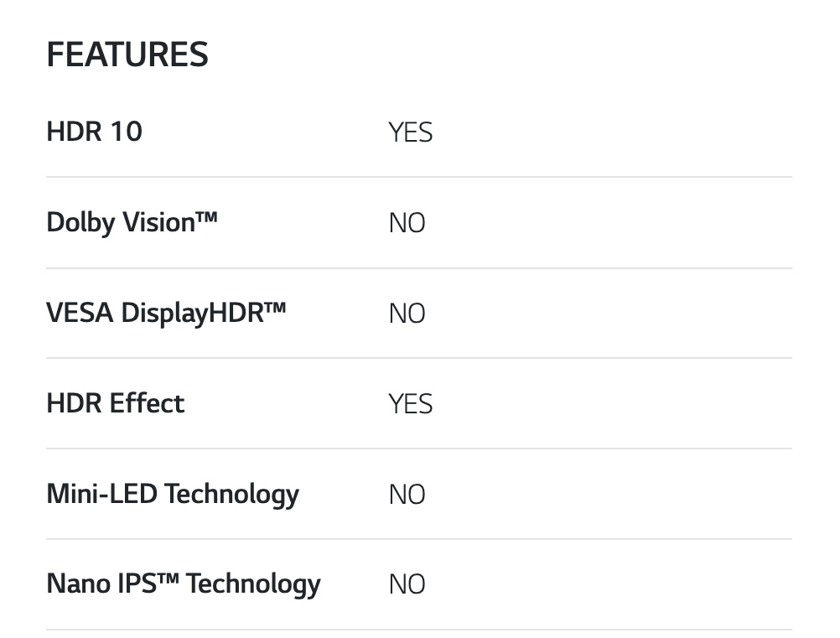
Task: Click the divider line below HDR 10 row
Action: (419, 177)
